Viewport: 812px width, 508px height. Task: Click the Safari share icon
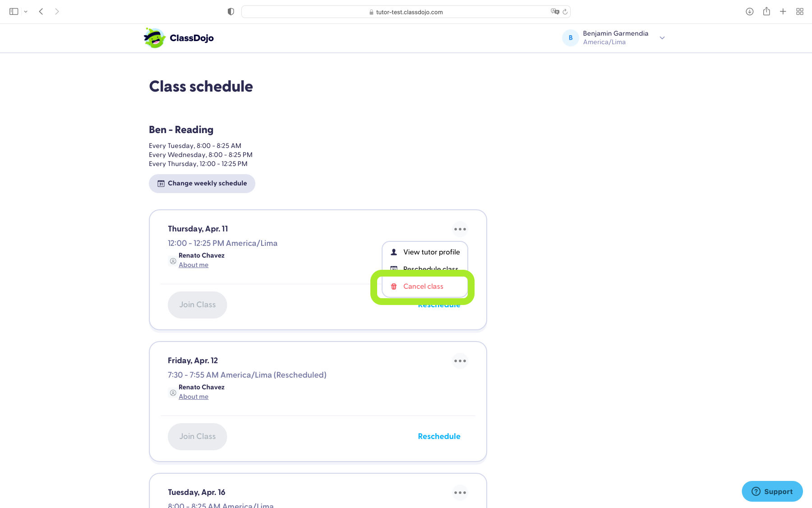[766, 12]
